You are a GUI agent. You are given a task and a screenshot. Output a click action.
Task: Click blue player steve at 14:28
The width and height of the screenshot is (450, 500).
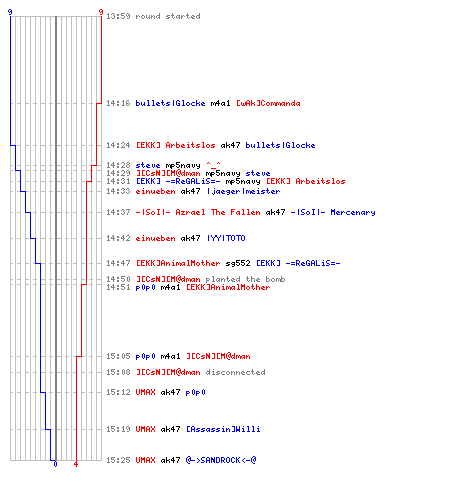pyautogui.click(x=148, y=165)
